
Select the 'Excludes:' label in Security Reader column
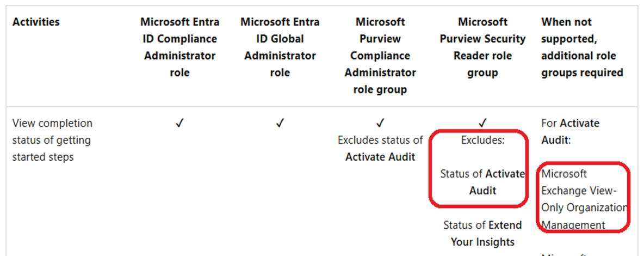482,140
